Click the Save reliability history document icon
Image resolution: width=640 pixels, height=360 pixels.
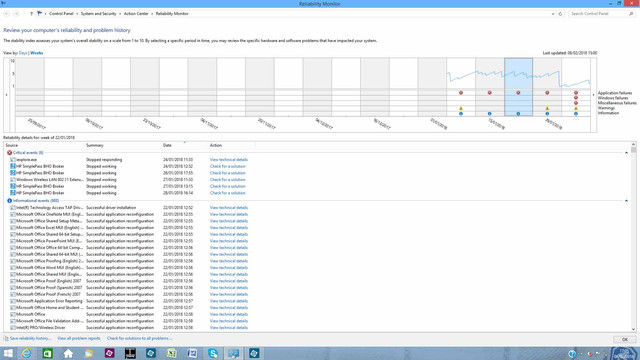(6, 338)
